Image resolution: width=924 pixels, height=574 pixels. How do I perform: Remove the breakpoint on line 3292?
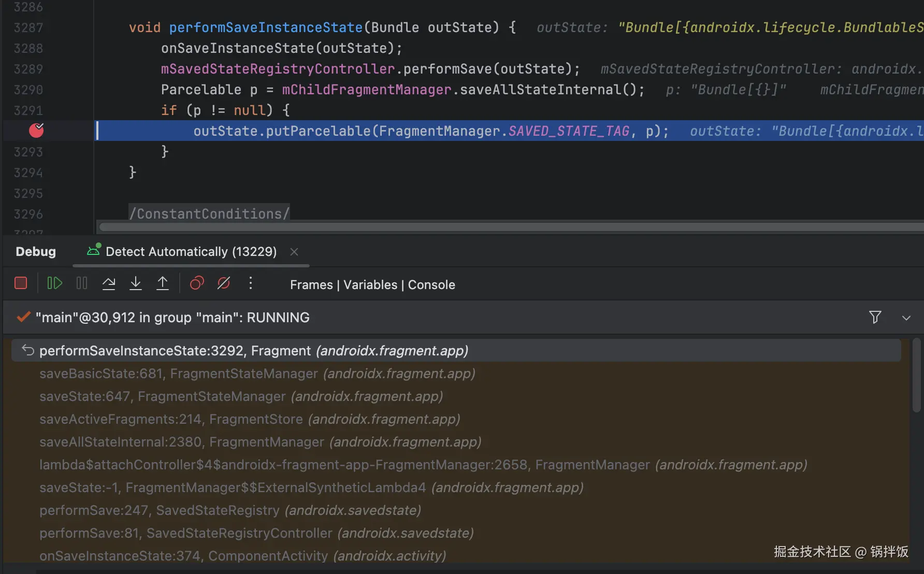pos(36,131)
